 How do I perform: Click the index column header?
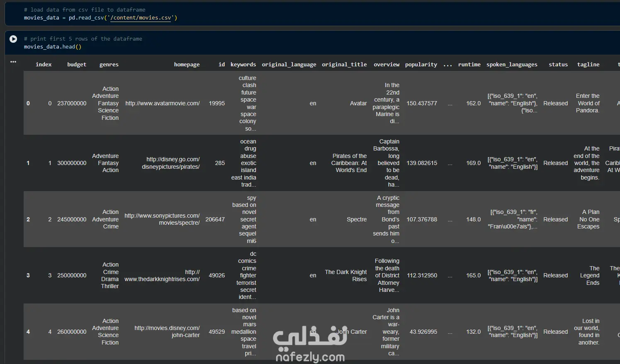click(x=44, y=65)
